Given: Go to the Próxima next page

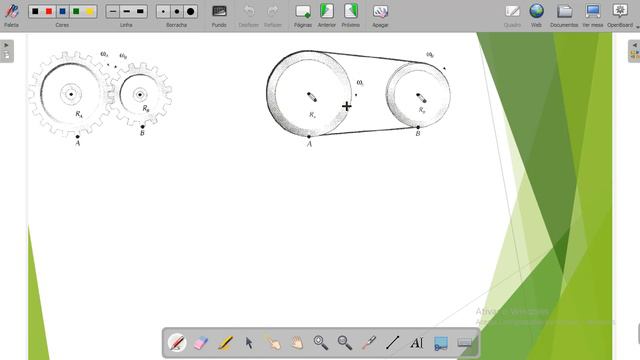Looking at the screenshot, I should click(351, 15).
